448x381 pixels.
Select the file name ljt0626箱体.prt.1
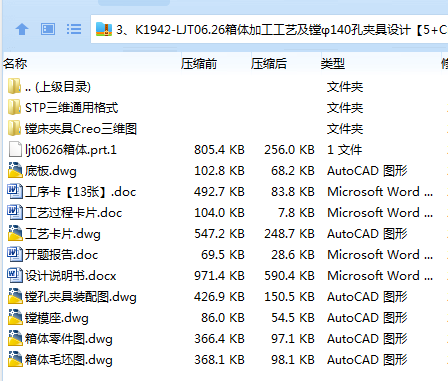click(x=71, y=150)
